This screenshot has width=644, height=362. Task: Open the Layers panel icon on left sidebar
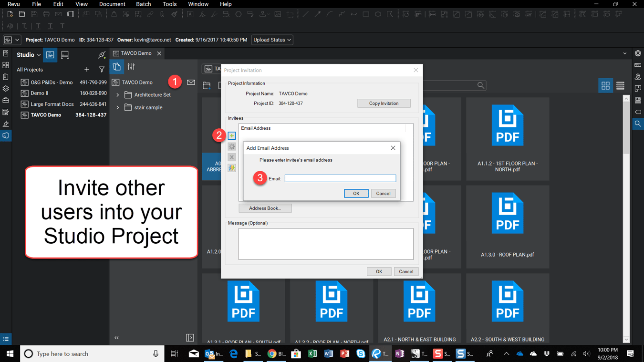pos(6,89)
